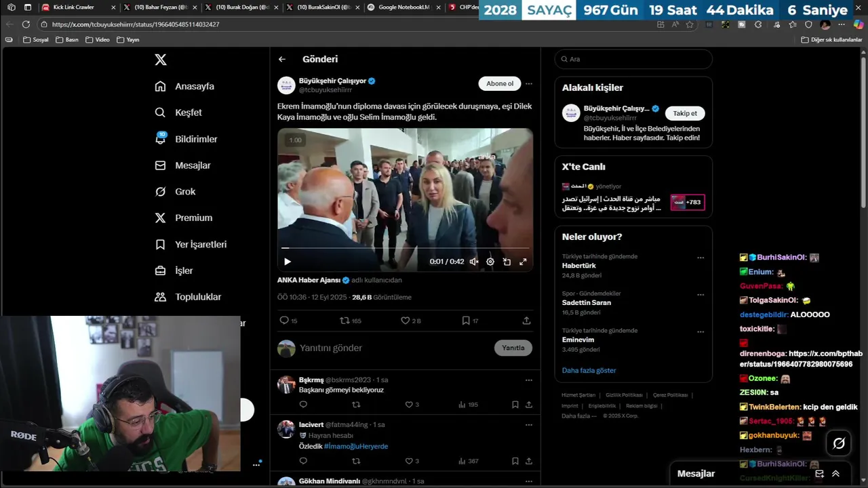Open Diğer sık kullanılanlar folder

tap(831, 39)
